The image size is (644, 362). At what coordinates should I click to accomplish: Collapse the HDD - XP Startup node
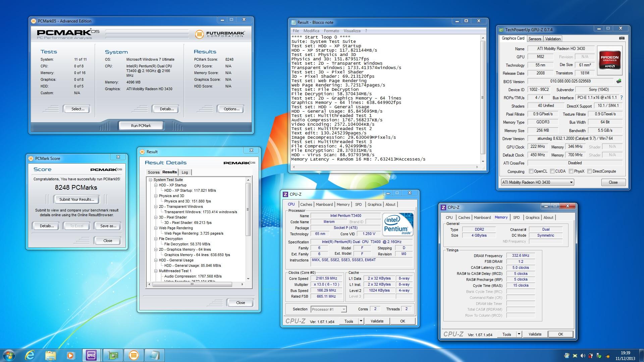[156, 185]
